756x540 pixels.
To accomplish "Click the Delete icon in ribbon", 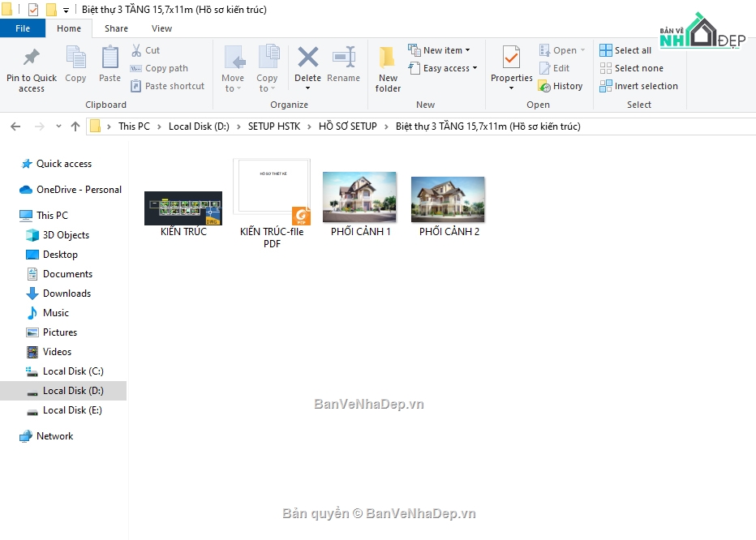I will pos(307,58).
